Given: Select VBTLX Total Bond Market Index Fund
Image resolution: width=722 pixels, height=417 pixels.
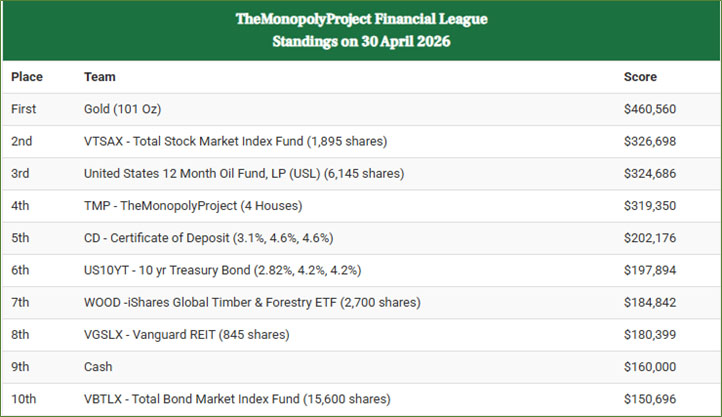Looking at the screenshot, I should click(237, 399).
